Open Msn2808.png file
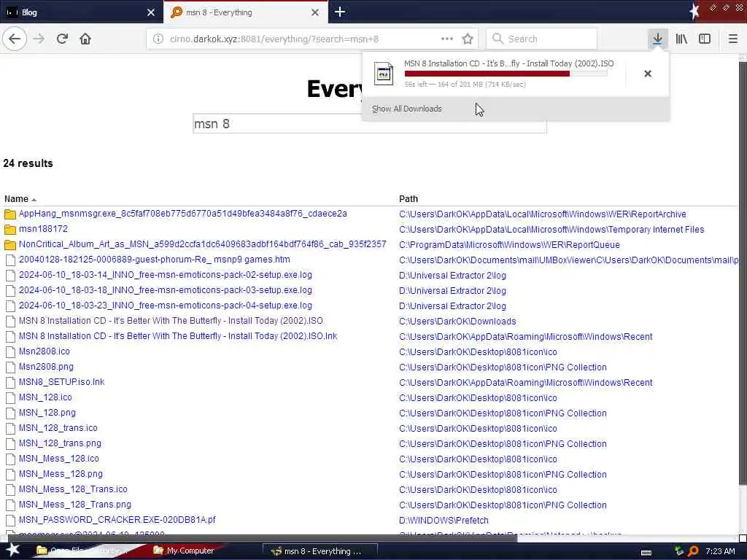Viewport: 747px width, 560px height. 46,366
